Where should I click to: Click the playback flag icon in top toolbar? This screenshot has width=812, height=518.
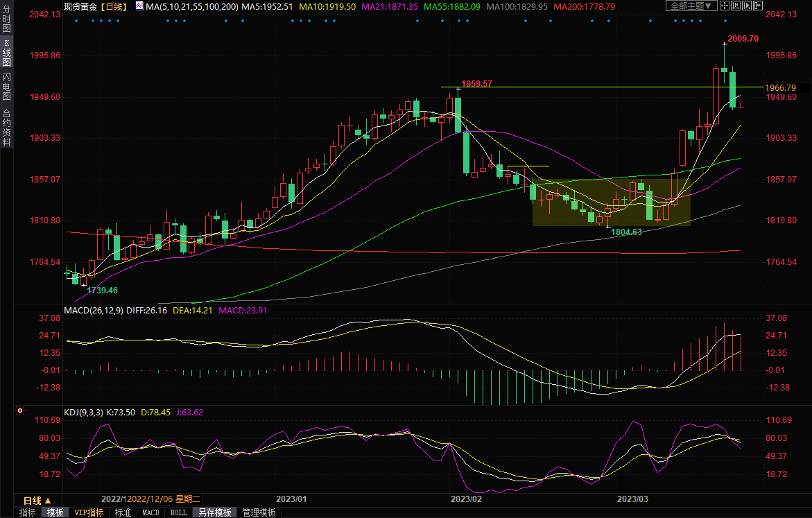click(747, 6)
